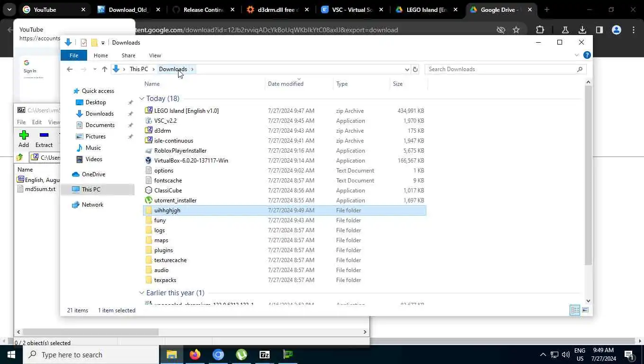Screen dimensions: 644x364
Task: Open the File ribbon tab
Action: [x=74, y=55]
